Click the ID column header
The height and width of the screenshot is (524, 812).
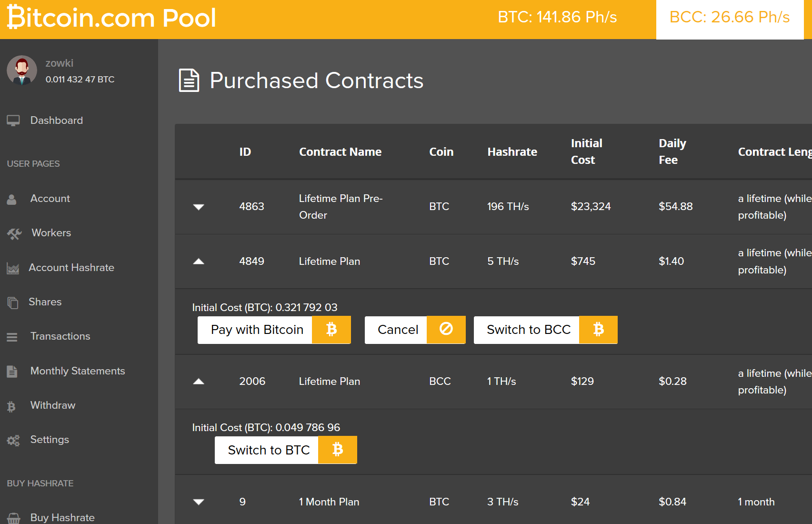pyautogui.click(x=245, y=152)
